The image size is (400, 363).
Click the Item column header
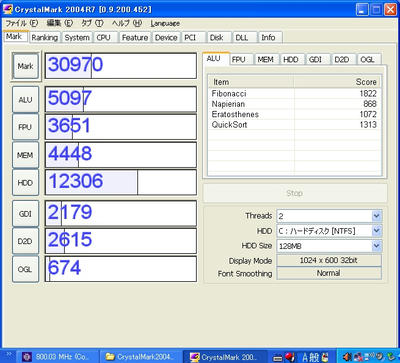(x=251, y=82)
